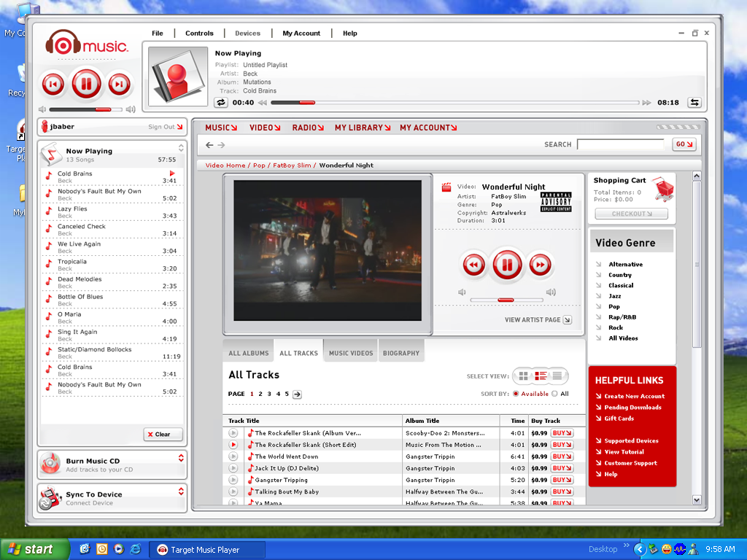The width and height of the screenshot is (747, 560).
Task: Switch to the ALL ALBUMS tab
Action: tap(248, 354)
